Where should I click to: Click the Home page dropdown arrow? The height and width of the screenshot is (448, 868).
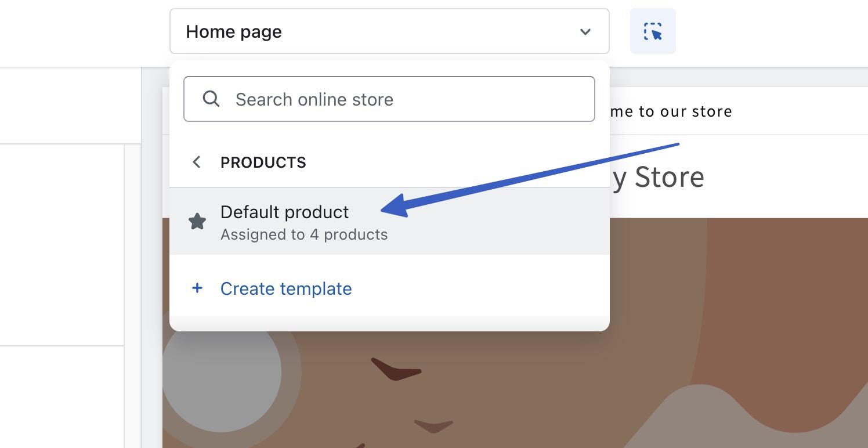(x=585, y=32)
